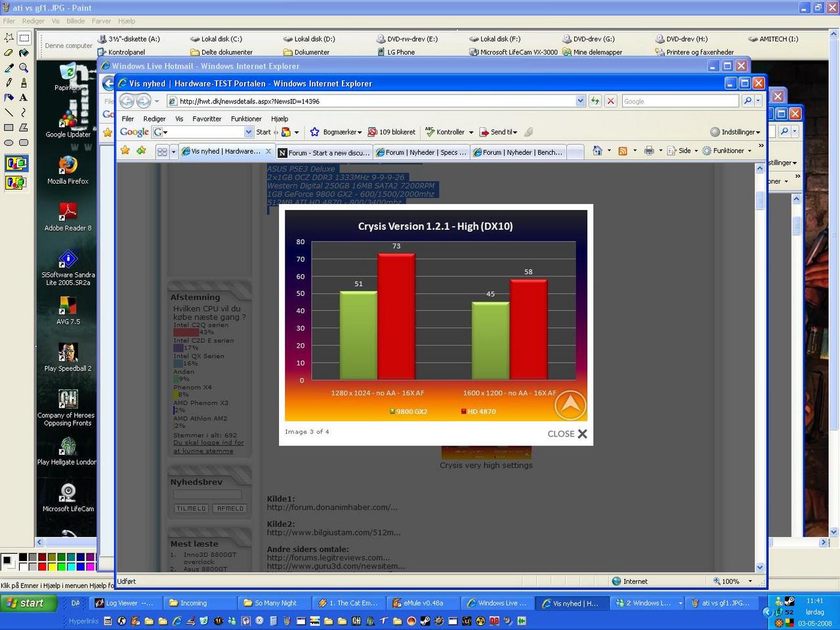Select the Rectangle shape tool in Paint
Viewport: 840px width, 630px height.
tap(9, 128)
